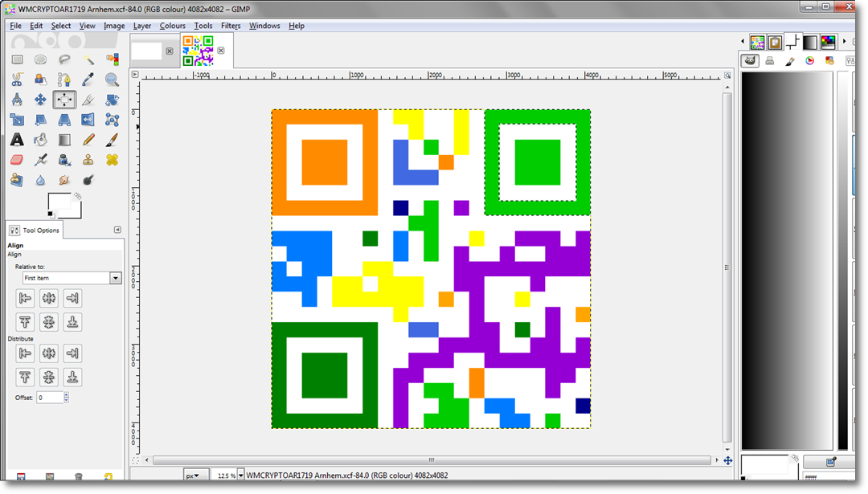Screen dimensions: 868x494
Task: Select the Heal tool
Action: click(112, 160)
